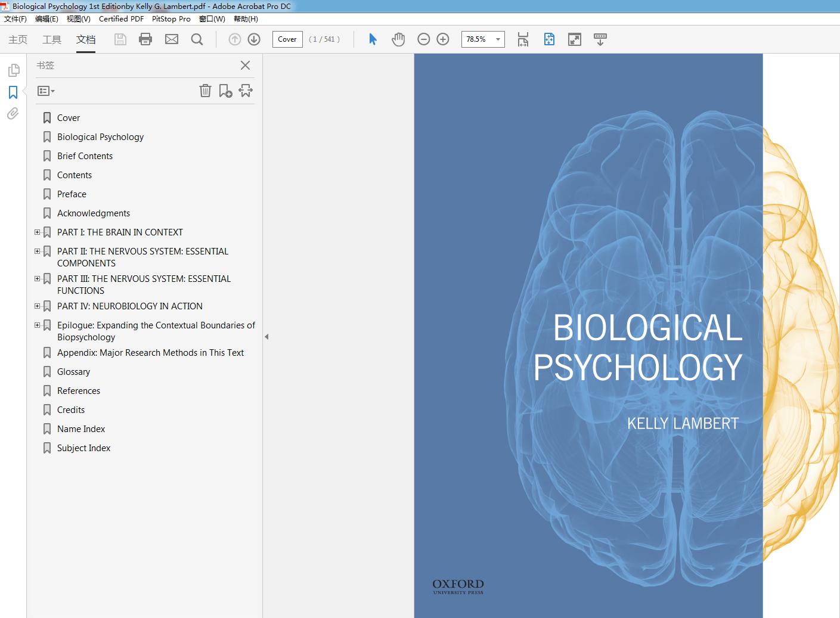Add a new bookmark icon

pos(225,91)
